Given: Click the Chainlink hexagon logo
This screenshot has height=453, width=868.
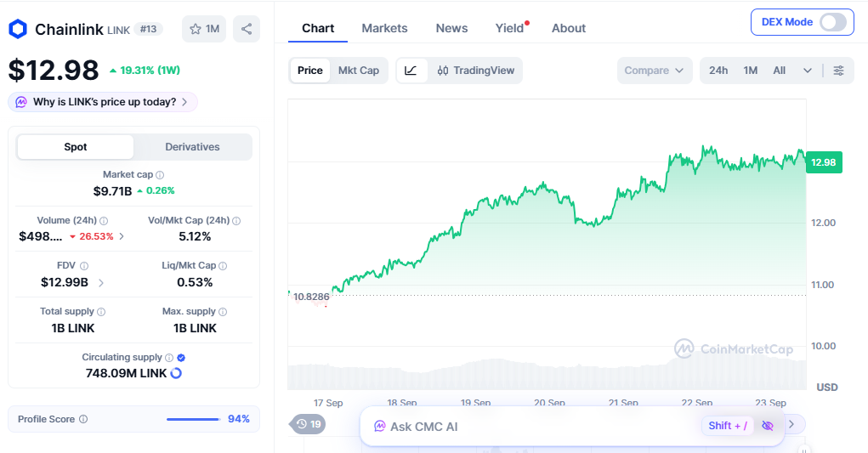Looking at the screenshot, I should click(18, 29).
